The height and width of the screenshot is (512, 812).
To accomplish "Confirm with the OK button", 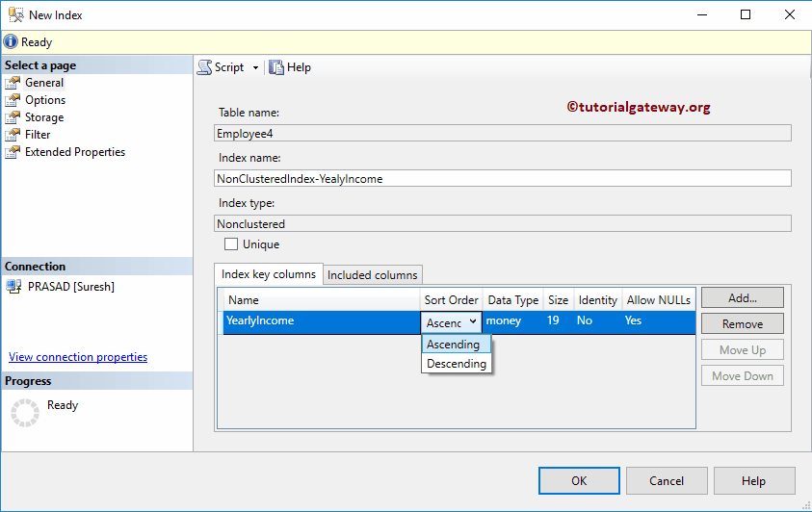I will click(579, 481).
